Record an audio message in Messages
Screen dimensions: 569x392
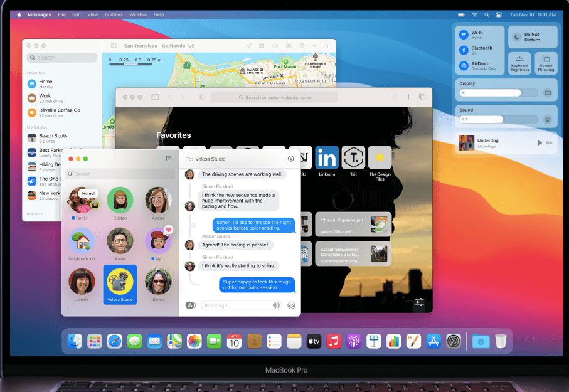point(276,305)
